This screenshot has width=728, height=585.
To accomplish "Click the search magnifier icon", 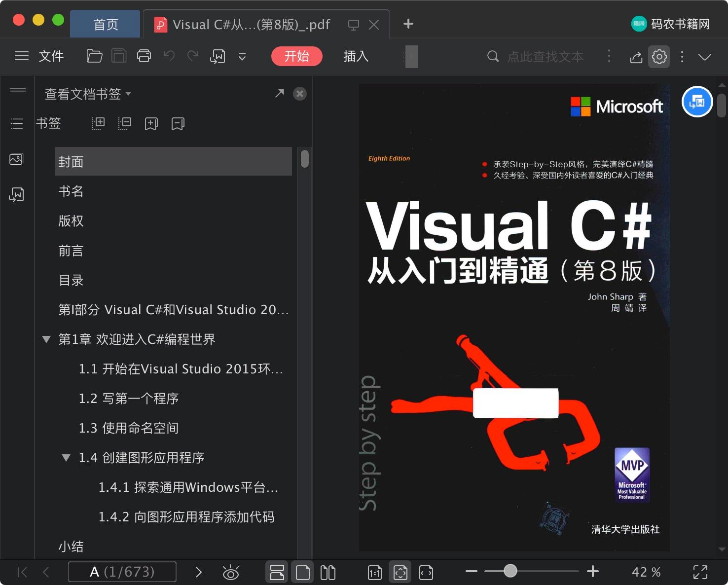I will [493, 57].
